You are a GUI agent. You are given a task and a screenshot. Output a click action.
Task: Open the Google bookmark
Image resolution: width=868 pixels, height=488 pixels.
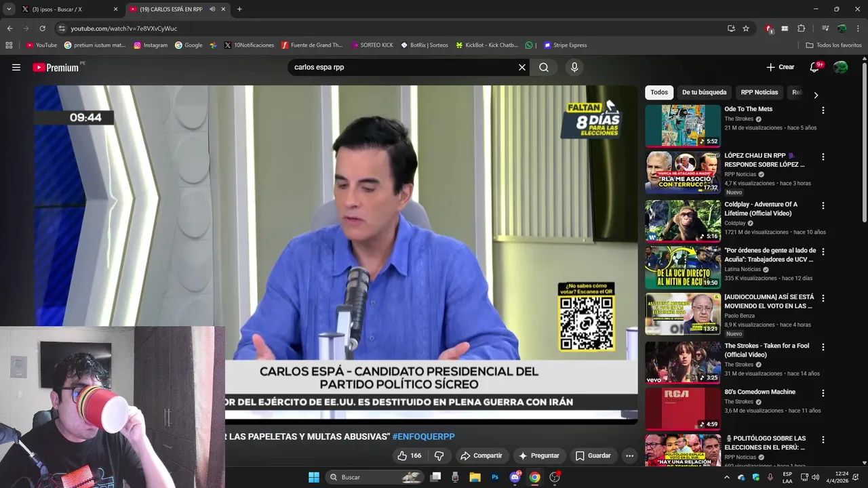click(x=189, y=45)
